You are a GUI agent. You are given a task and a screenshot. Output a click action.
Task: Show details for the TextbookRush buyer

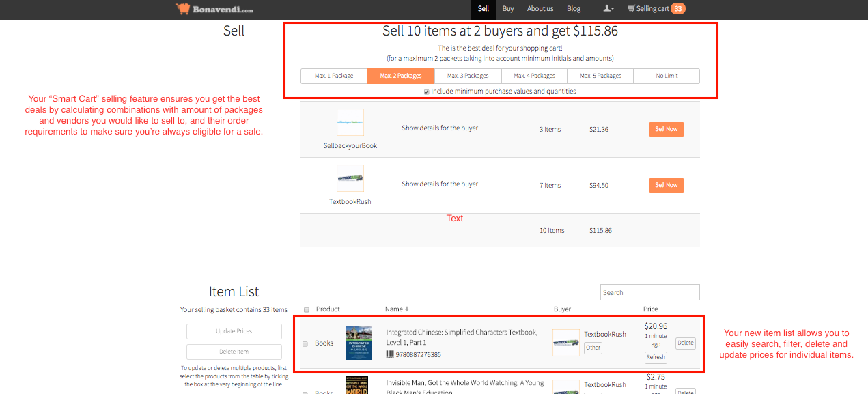440,184
